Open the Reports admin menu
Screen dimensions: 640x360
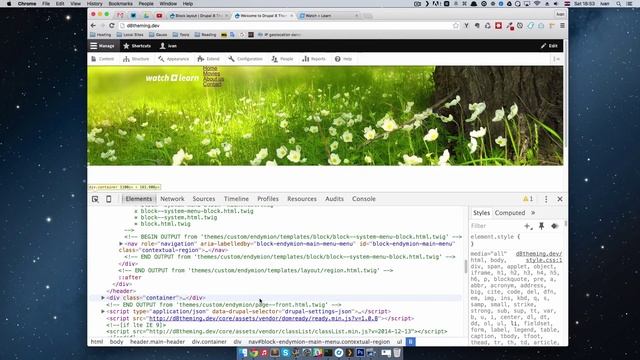[314, 59]
